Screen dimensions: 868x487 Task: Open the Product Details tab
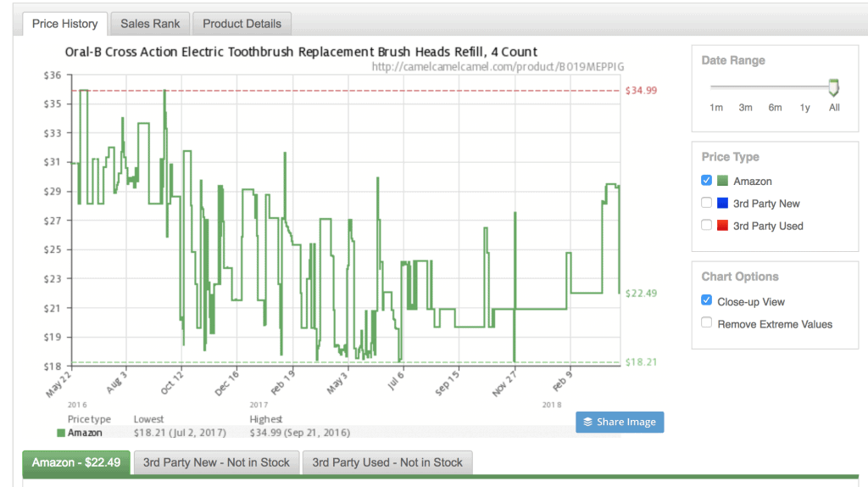242,24
